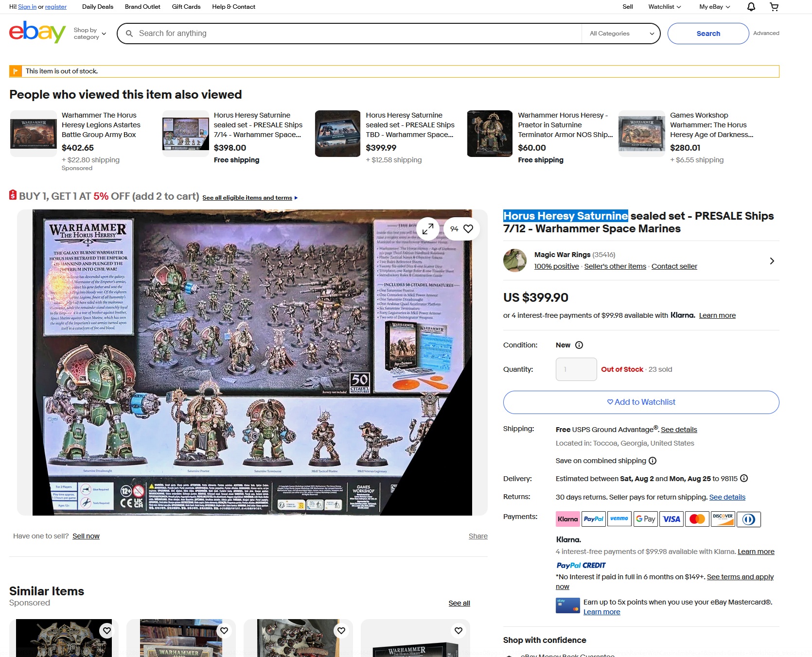
Task: Click the Sign in link
Action: 27,7
